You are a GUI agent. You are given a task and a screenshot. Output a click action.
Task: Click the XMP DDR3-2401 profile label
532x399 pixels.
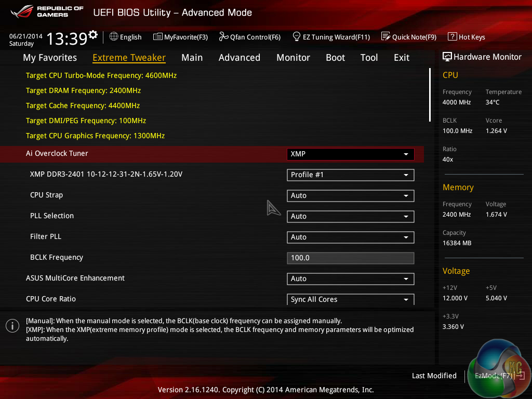(x=106, y=174)
